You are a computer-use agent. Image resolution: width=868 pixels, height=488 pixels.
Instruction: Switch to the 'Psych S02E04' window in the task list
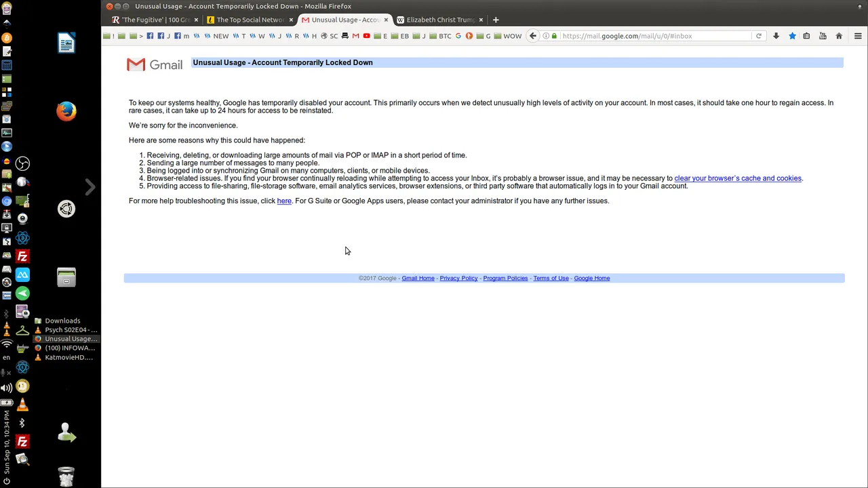click(65, 329)
